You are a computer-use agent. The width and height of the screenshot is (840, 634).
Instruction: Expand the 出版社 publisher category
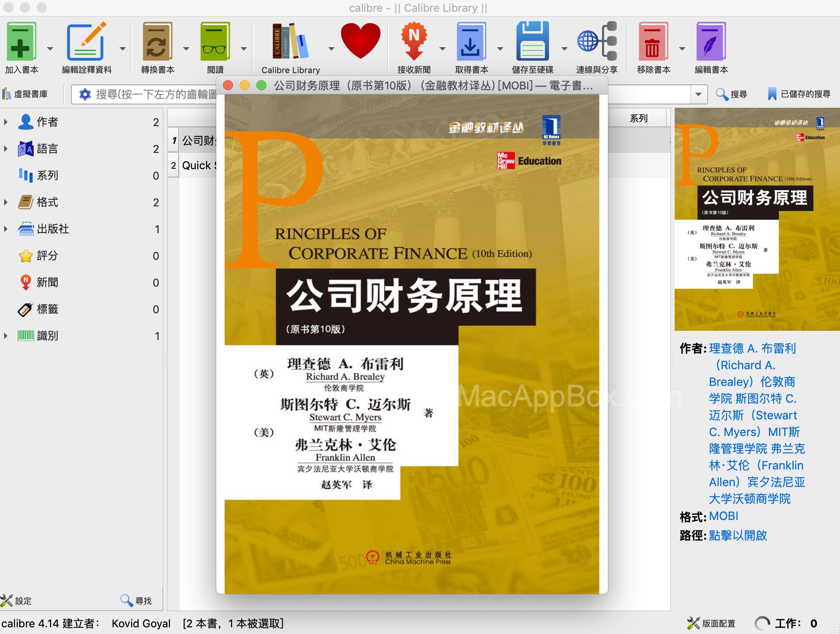tap(6, 229)
